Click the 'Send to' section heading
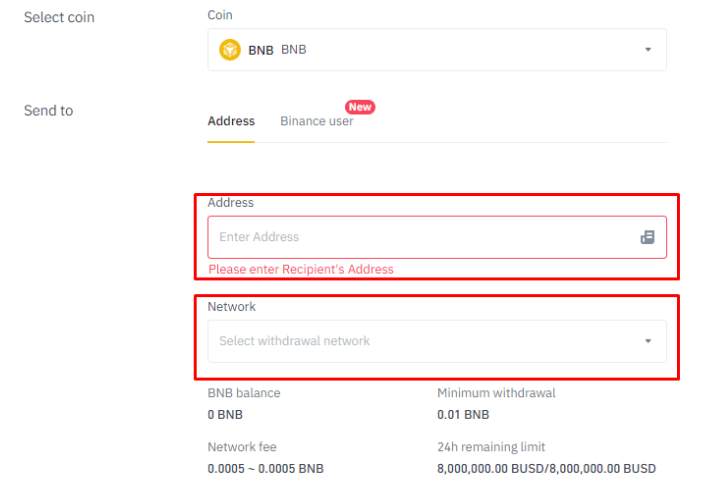This screenshot has height=501, width=718. (x=49, y=111)
